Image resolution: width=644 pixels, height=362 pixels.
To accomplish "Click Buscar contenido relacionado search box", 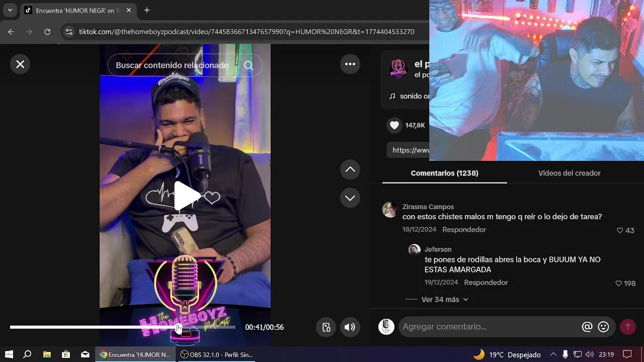I will [172, 65].
